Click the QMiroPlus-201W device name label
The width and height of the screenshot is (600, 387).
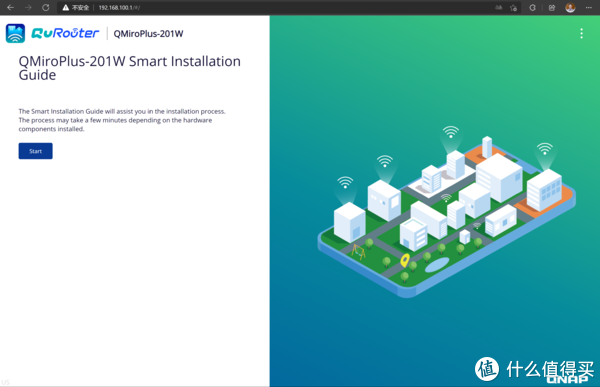tap(148, 34)
